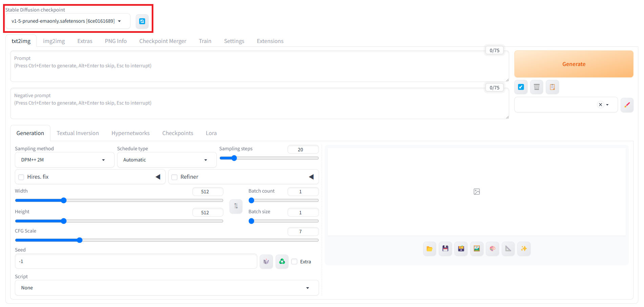Open the Textual Inversion tab

(78, 133)
